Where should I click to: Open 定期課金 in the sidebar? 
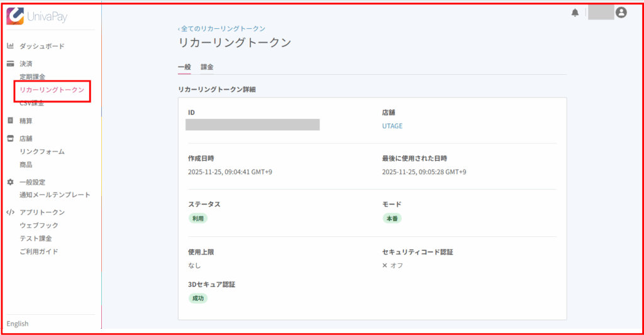tap(32, 77)
